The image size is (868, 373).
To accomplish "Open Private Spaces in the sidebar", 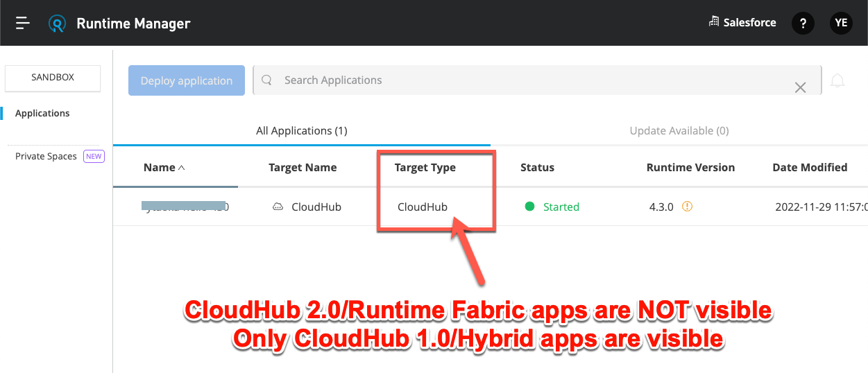I will [46, 156].
